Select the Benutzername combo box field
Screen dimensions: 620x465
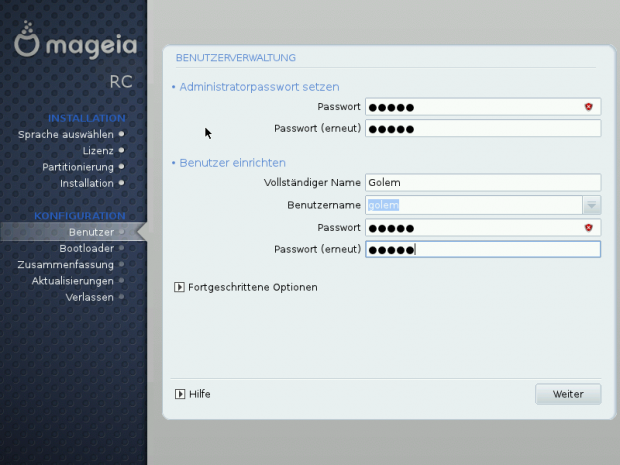(473, 205)
